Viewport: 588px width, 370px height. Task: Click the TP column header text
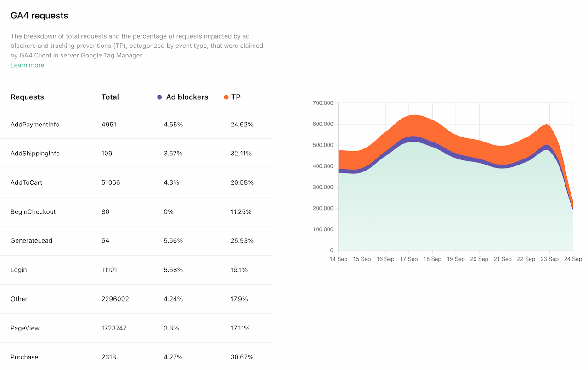(x=236, y=97)
